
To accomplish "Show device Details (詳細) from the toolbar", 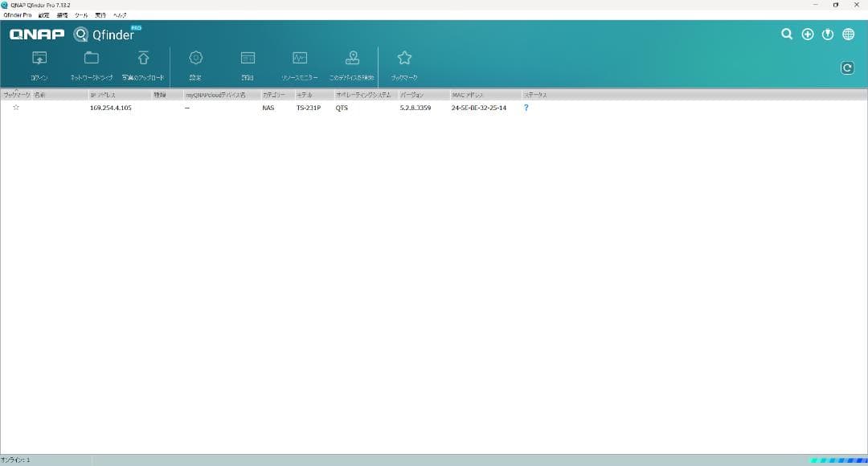I will [x=248, y=59].
